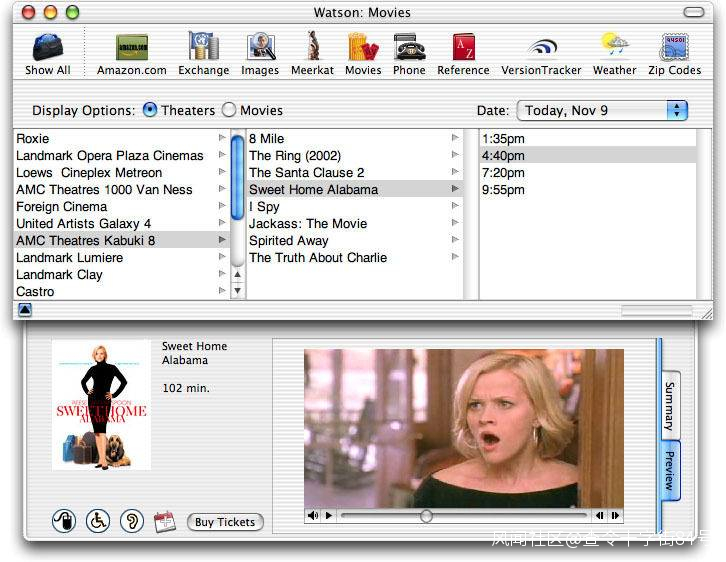Click the theater list scrollbar thumb
The height and width of the screenshot is (562, 726).
coord(238,177)
